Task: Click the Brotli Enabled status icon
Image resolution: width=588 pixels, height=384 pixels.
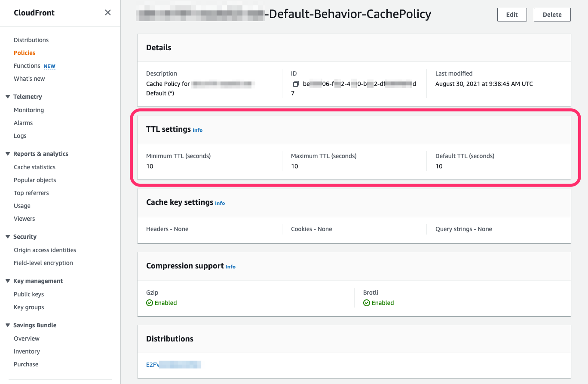Action: [366, 303]
